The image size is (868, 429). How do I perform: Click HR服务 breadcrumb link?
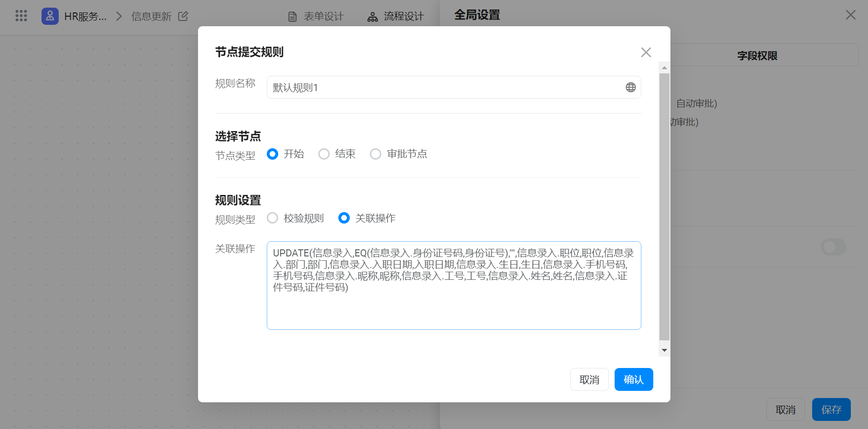coord(85,16)
